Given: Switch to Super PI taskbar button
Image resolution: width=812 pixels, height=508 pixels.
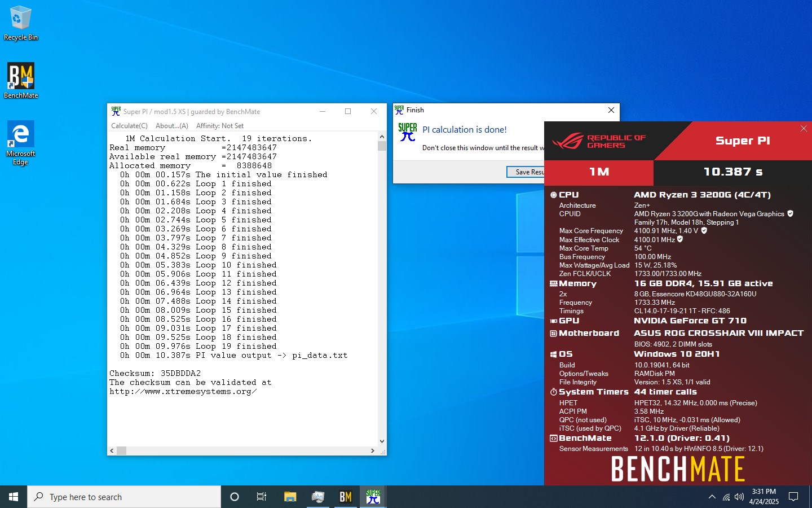Looking at the screenshot, I should (373, 497).
